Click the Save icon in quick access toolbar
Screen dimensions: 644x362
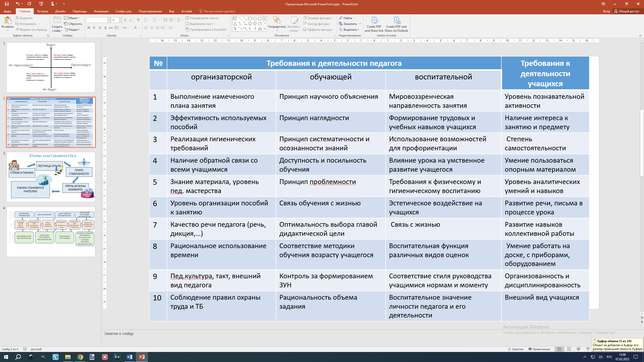coord(7,4)
